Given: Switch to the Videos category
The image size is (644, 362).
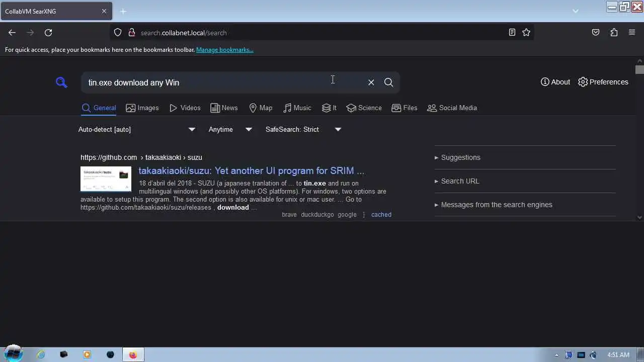Looking at the screenshot, I should (x=185, y=108).
